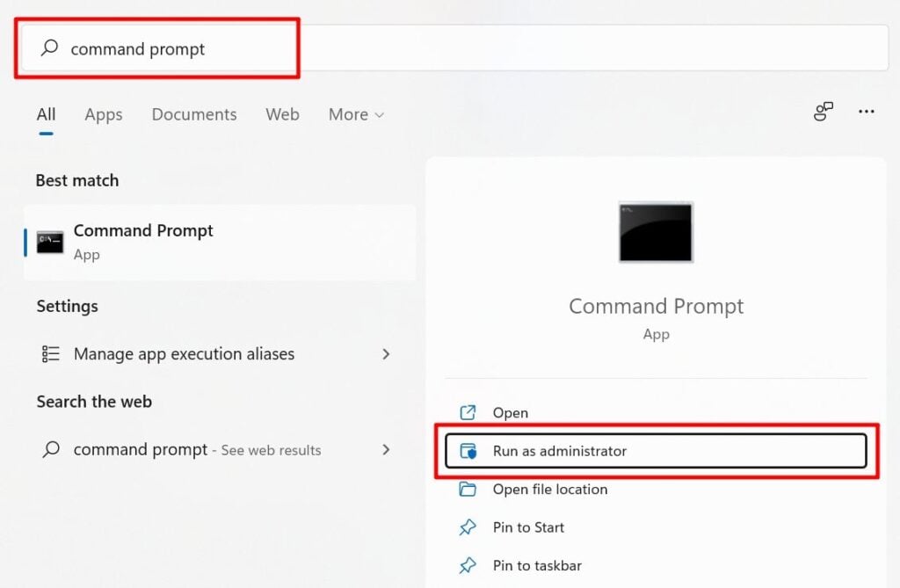Click the folder icon for Open file location

click(x=468, y=490)
